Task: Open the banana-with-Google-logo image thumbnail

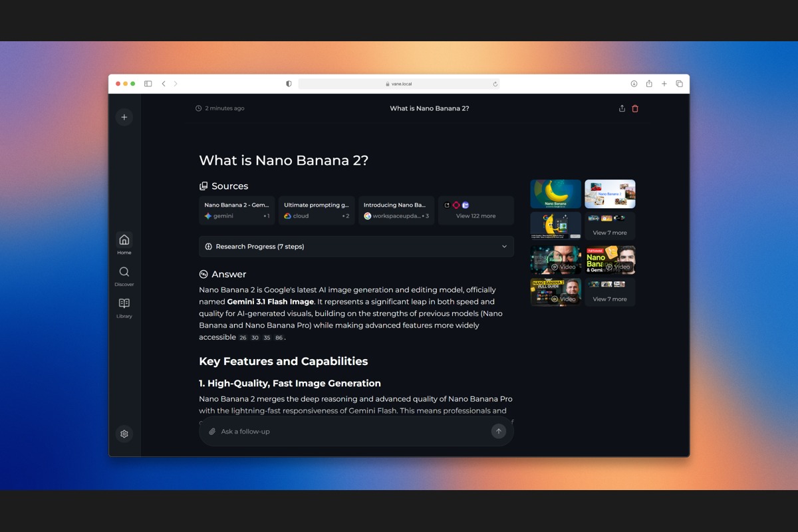Action: coord(556,226)
